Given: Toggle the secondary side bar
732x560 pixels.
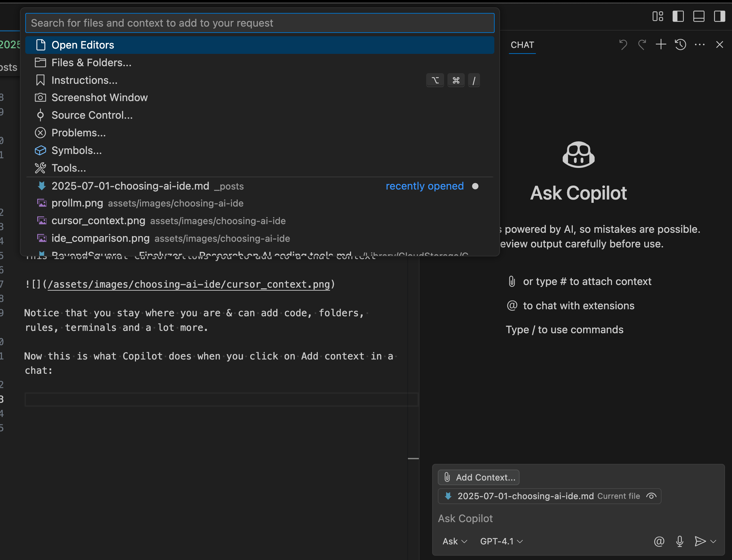Looking at the screenshot, I should [x=719, y=16].
